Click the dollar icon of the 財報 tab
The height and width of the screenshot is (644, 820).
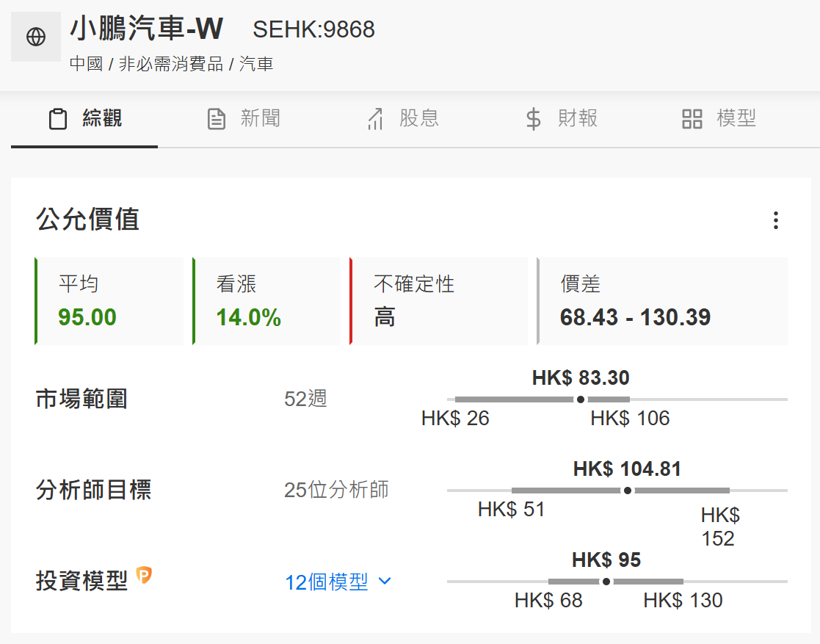pyautogui.click(x=534, y=119)
